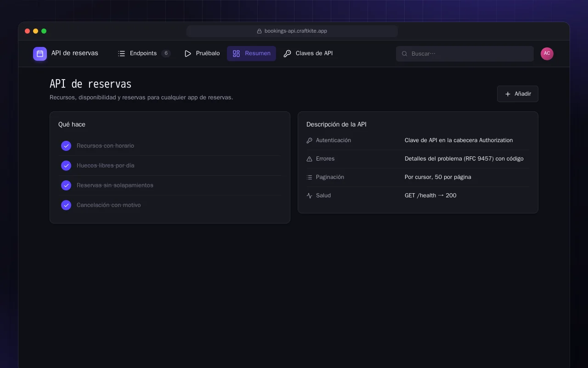Click the 'Descripción de la API' title
Viewport: 588px width, 368px height.
point(336,125)
